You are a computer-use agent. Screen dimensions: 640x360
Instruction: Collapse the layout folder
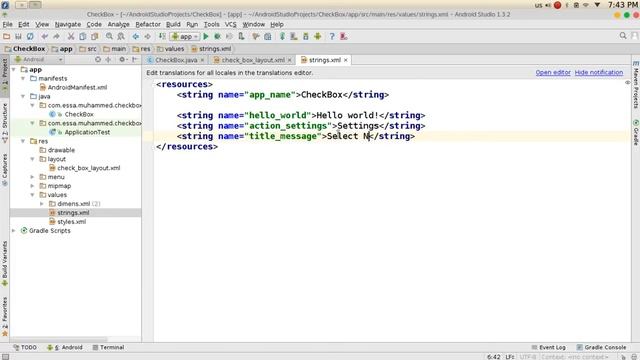[x=32, y=159]
